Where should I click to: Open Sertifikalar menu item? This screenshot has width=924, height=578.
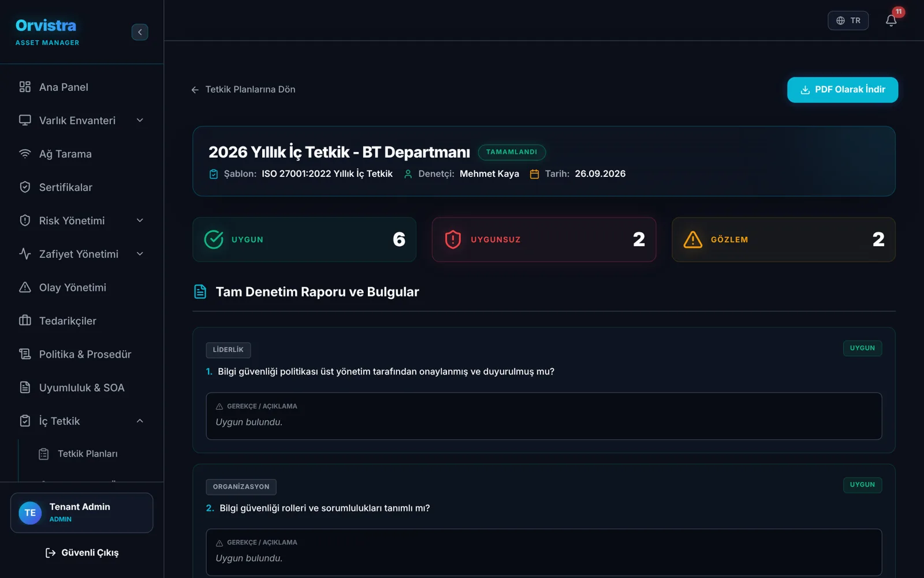[82, 187]
